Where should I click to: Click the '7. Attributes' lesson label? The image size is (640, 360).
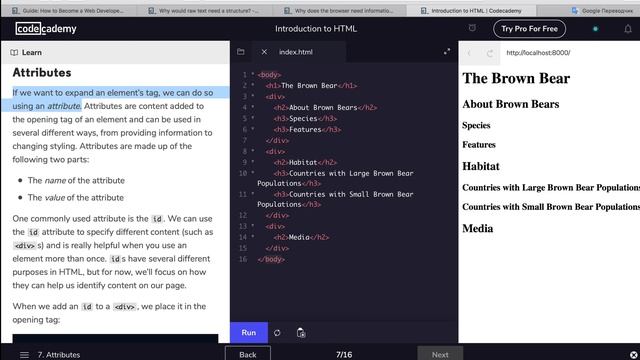(59, 355)
